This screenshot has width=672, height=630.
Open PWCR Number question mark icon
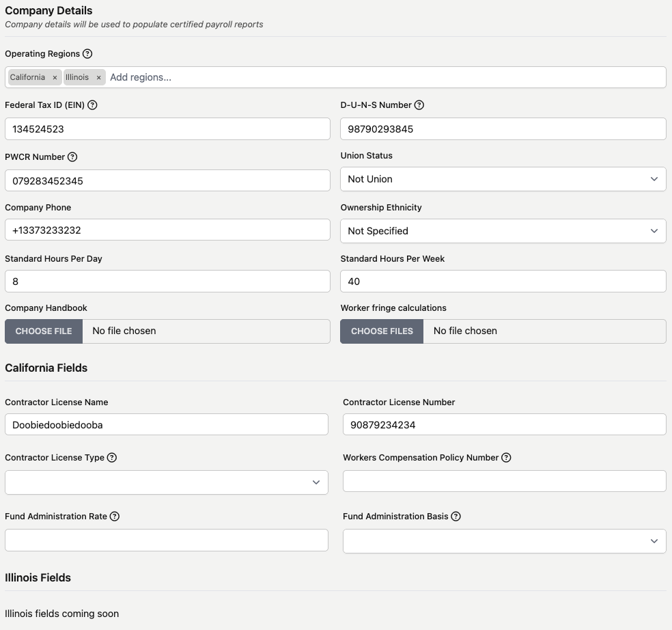tap(72, 157)
